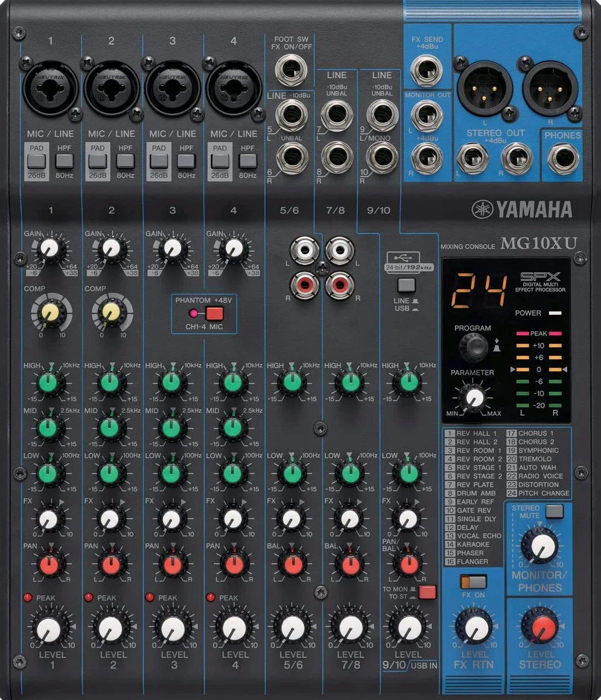Click the Yamaha logo
The height and width of the screenshot is (700, 601).
[x=522, y=209]
